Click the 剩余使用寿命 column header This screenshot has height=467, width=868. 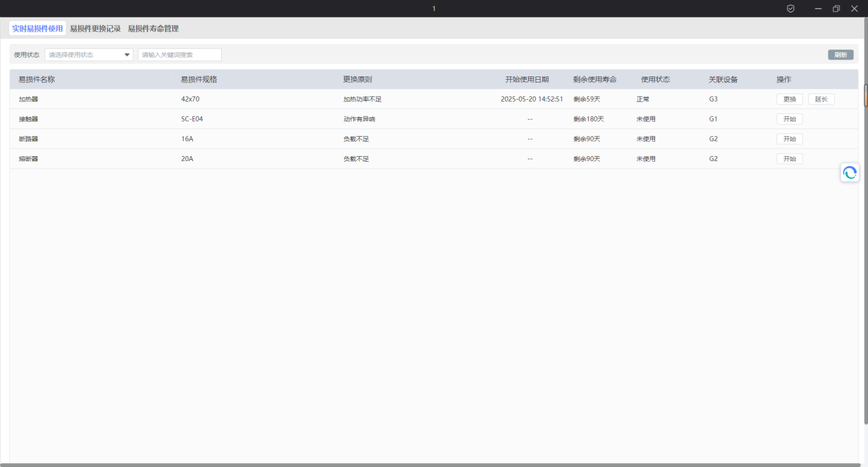coord(594,80)
